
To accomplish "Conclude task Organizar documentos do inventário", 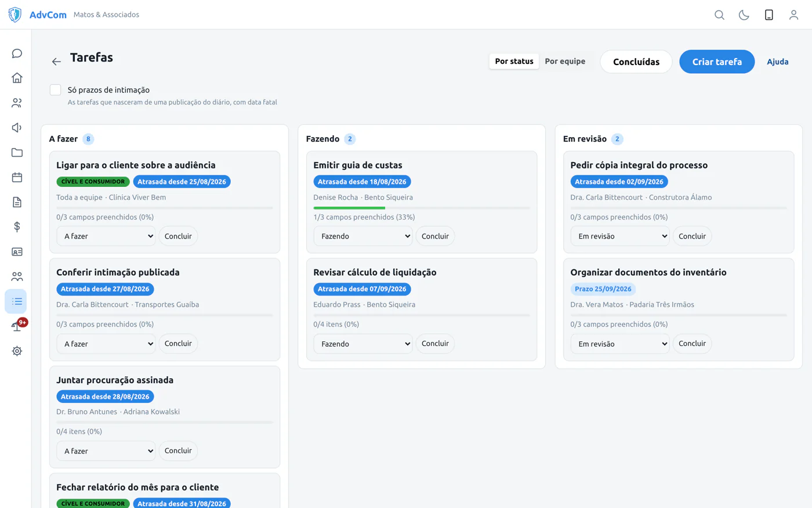I will click(692, 344).
